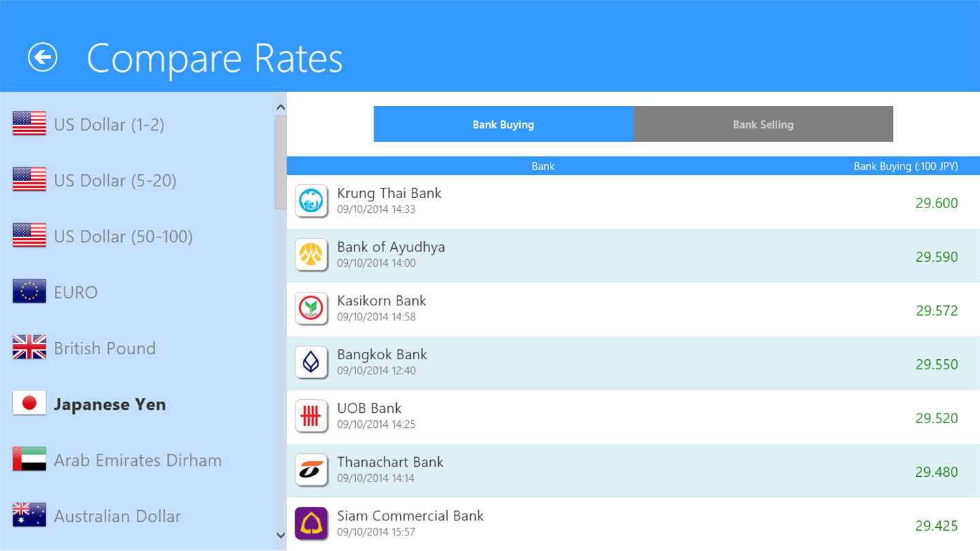Click the Thanachart Bank logo
980x551 pixels.
point(311,470)
